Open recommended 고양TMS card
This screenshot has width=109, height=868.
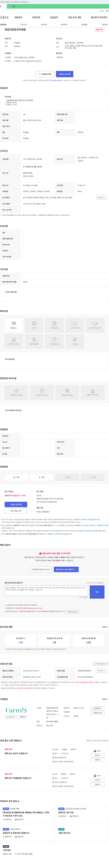(27, 850)
